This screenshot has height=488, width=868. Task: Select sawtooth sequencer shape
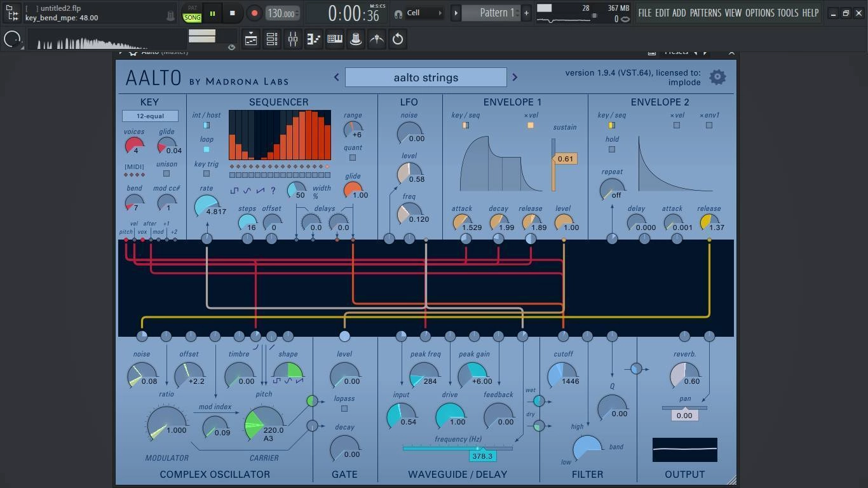[261, 190]
